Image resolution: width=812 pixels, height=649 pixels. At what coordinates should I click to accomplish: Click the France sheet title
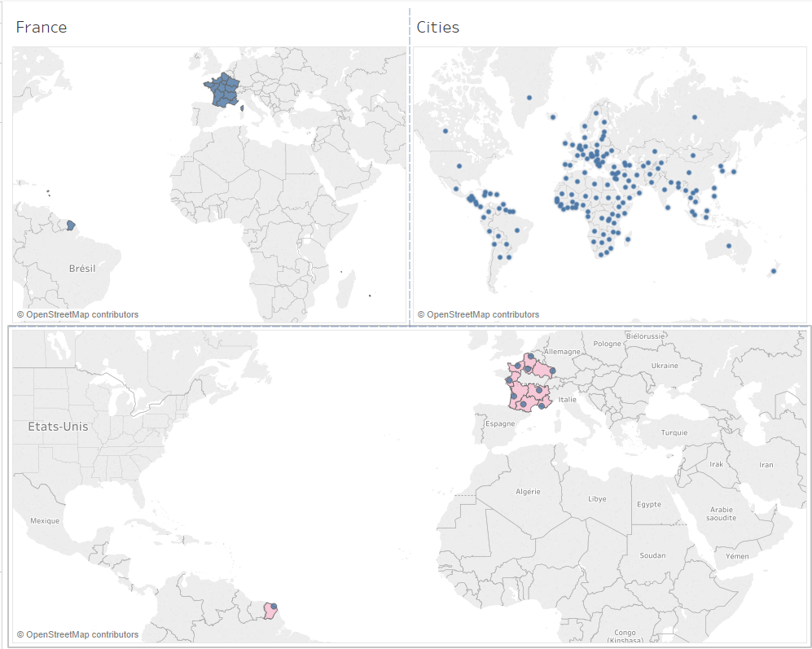point(42,27)
